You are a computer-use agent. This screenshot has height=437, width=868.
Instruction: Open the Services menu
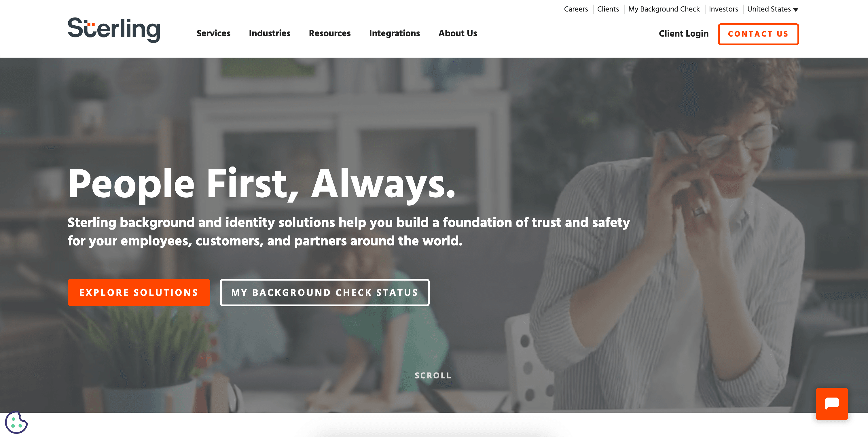(x=213, y=33)
